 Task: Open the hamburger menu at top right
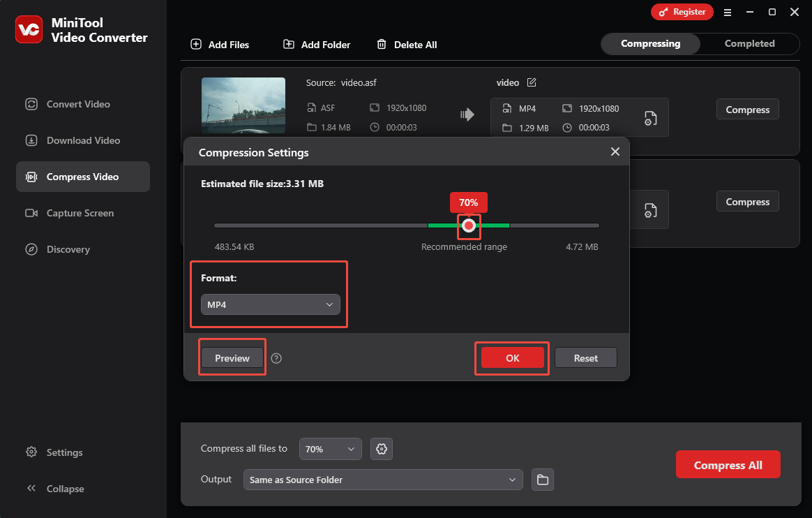(x=728, y=12)
